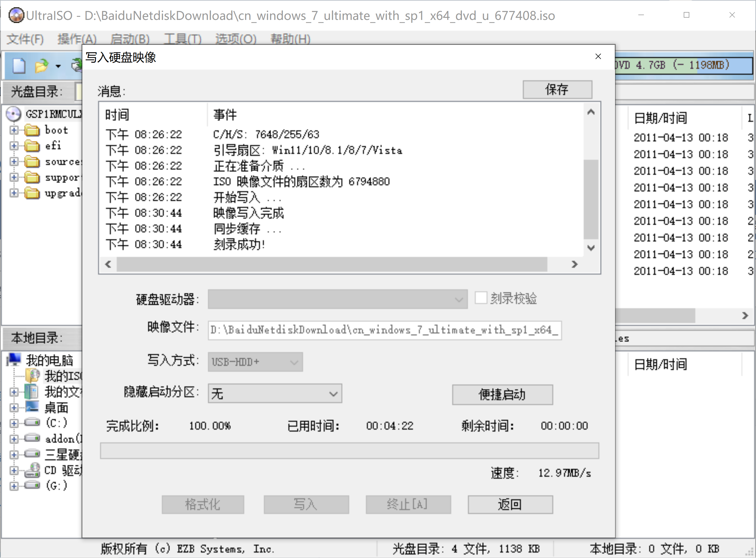756x558 pixels.
Task: Click the Open file folder toolbar icon
Action: (x=41, y=66)
